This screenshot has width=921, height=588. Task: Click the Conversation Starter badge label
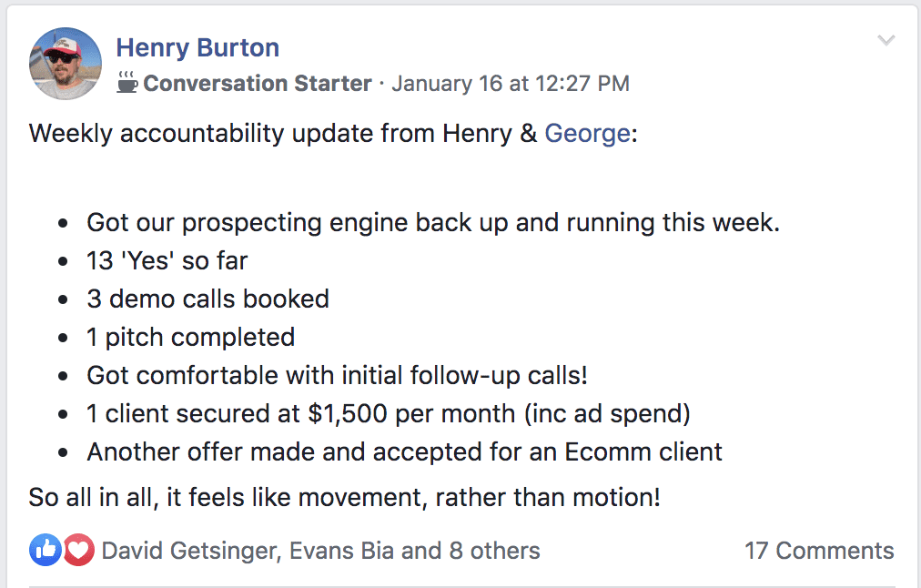(x=258, y=84)
